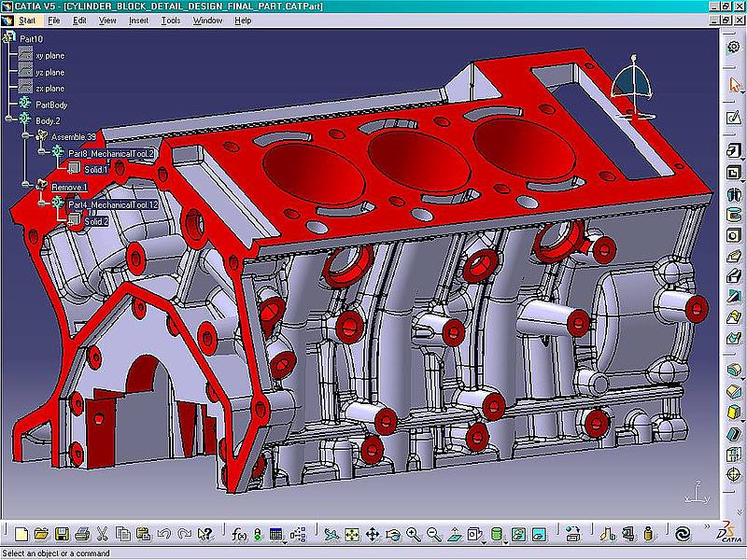The width and height of the screenshot is (747, 560).
Task: Select the Fit All In view icon
Action: click(352, 535)
